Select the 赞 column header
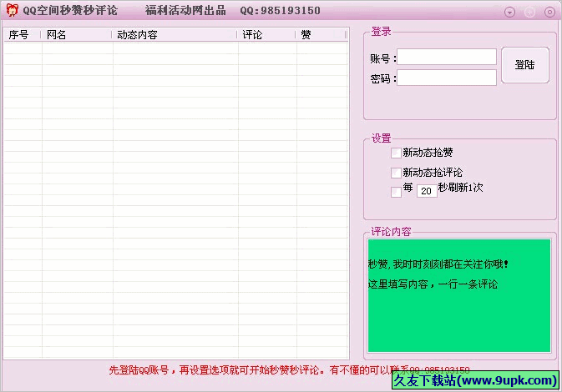The image size is (562, 392). [321, 35]
